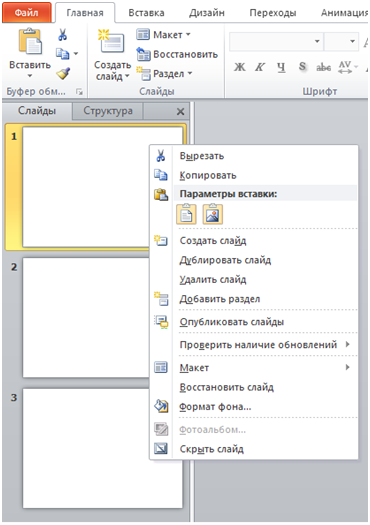Click the Создать слайд icon in ribbon
Viewport: 370px width, 525px height.
[x=112, y=42]
